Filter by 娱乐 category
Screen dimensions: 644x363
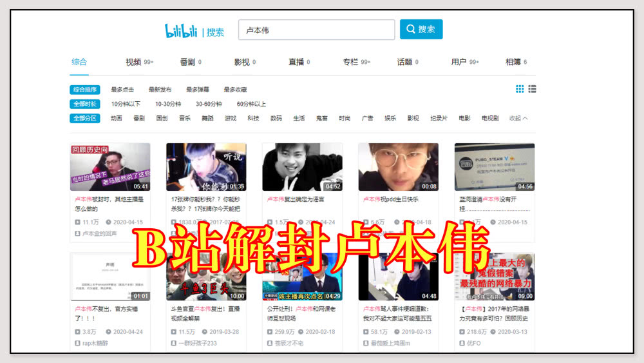pos(390,119)
